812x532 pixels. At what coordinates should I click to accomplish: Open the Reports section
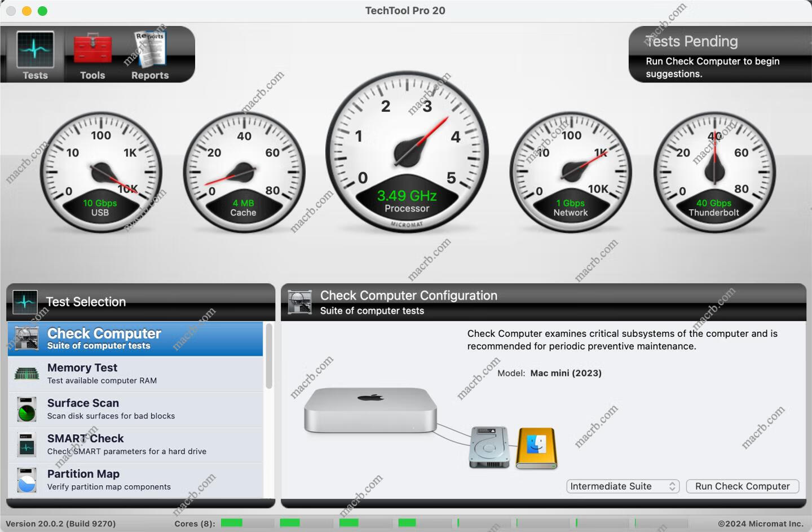click(x=150, y=55)
